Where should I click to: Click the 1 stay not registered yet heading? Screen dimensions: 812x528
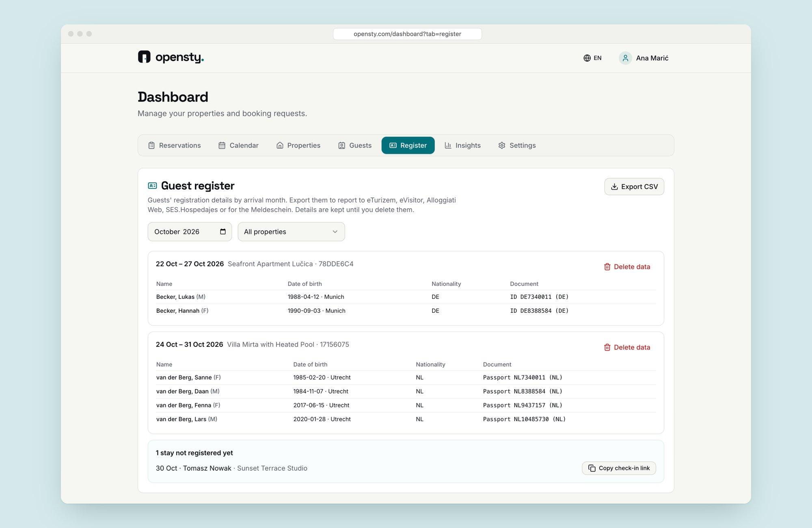point(194,453)
